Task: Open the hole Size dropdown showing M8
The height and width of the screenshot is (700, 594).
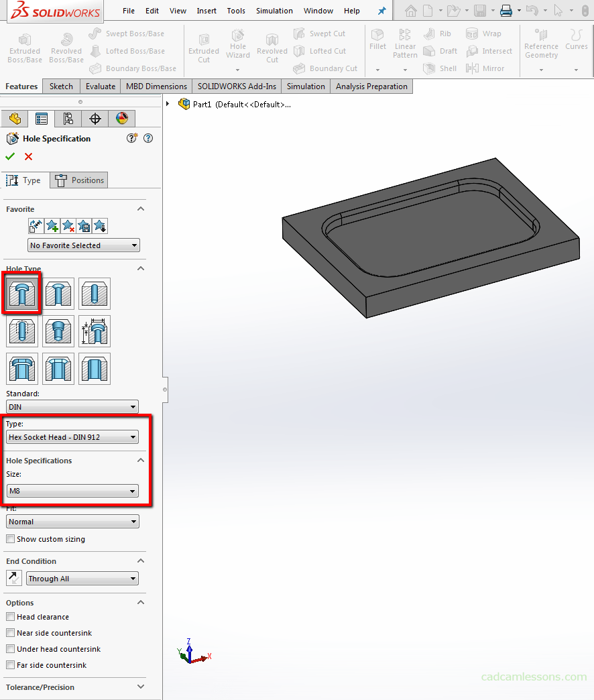Action: click(x=72, y=491)
